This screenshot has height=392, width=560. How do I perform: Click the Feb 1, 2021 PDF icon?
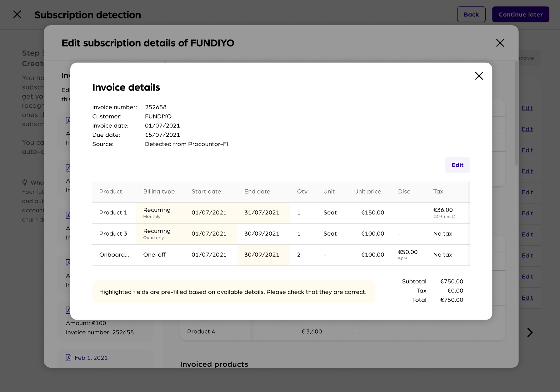69,358
